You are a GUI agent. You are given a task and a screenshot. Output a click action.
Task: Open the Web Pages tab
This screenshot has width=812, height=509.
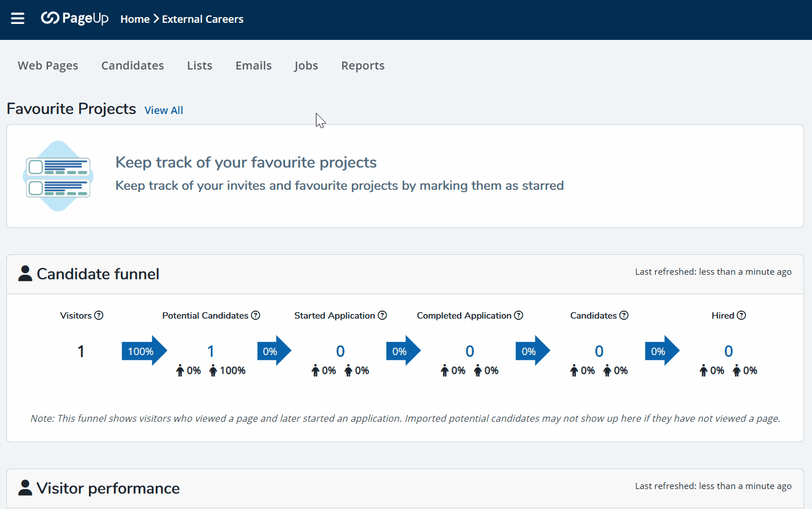[x=48, y=66]
